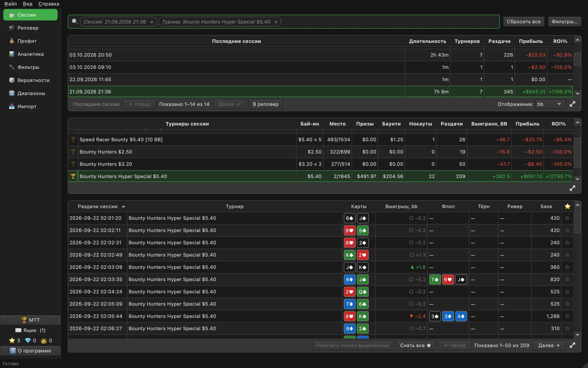
Task: Click the trophy icon of Speed Racer Bounty row
Action: (73, 139)
